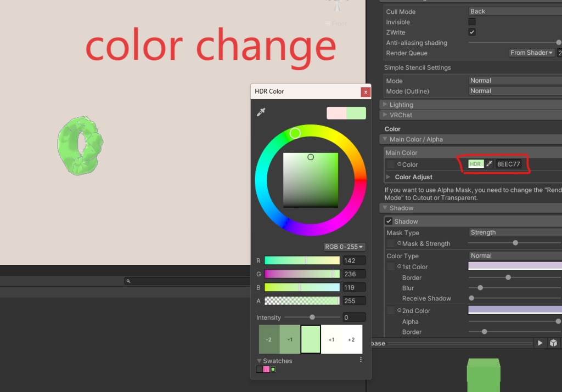The height and width of the screenshot is (392, 562).
Task: Adjust the Blur slider
Action: pos(515,288)
